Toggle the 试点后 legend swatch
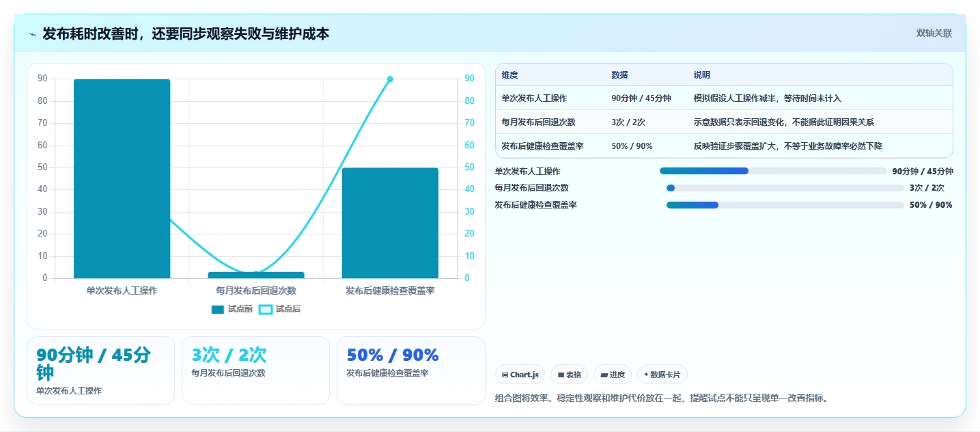The height and width of the screenshot is (432, 980). [x=266, y=309]
